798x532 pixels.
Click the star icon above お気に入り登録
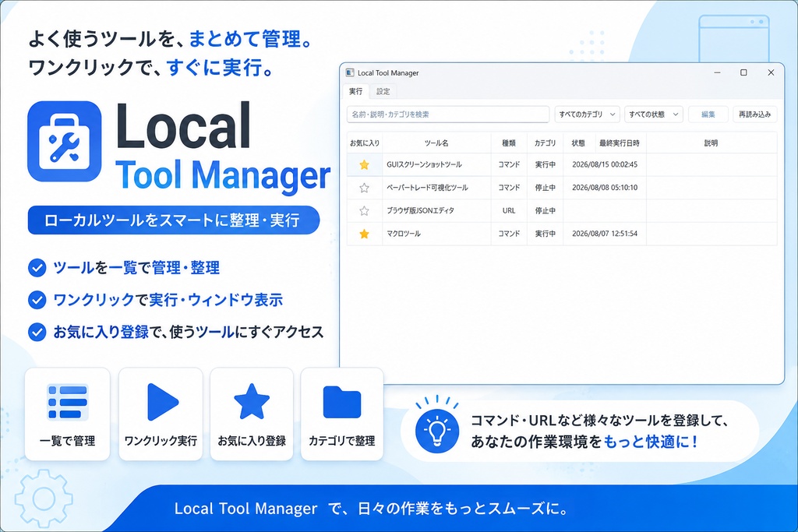point(252,402)
